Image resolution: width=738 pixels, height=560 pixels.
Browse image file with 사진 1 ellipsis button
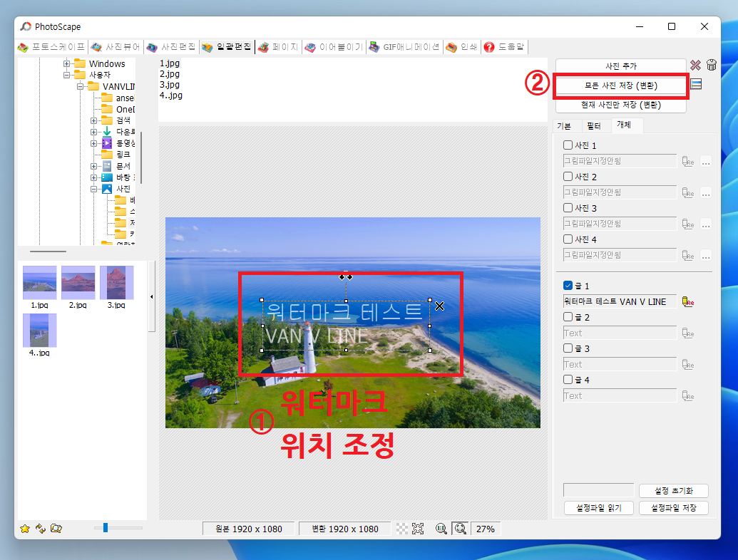coord(705,162)
